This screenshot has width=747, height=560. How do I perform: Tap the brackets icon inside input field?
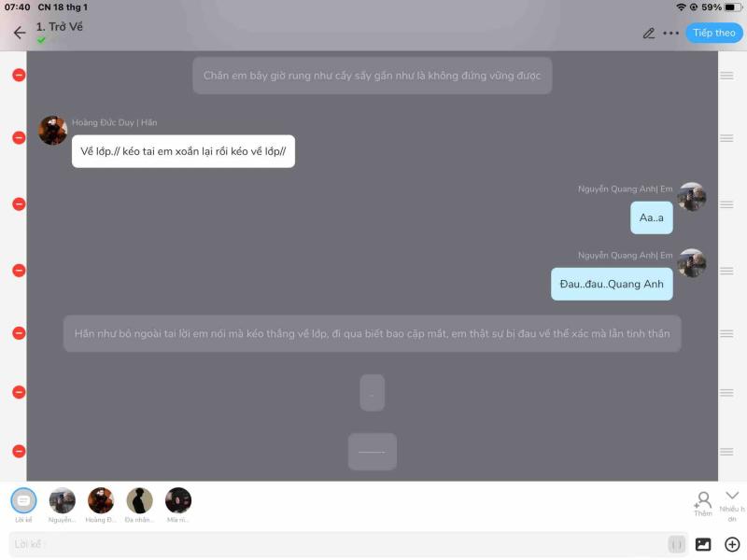676,544
